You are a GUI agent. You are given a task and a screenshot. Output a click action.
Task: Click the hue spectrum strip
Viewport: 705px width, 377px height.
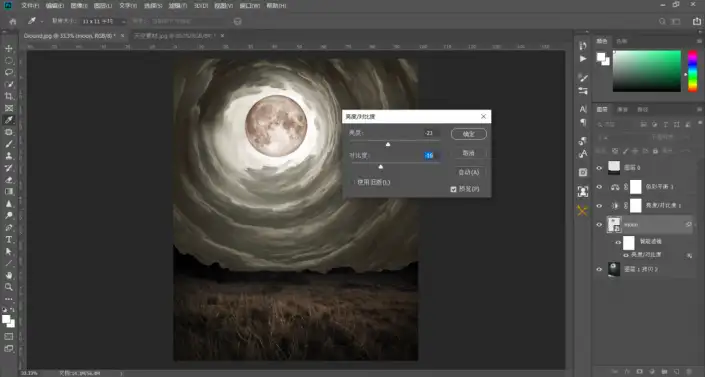pos(693,71)
